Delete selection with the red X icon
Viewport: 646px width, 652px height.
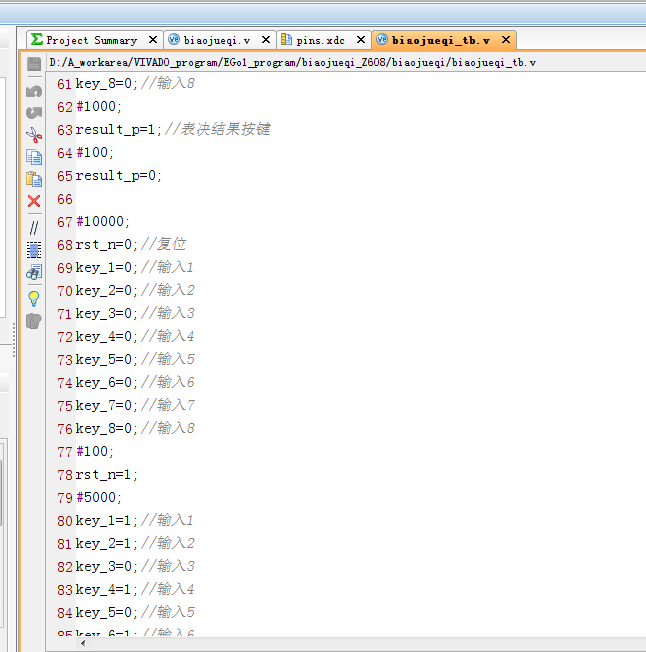tap(33, 201)
